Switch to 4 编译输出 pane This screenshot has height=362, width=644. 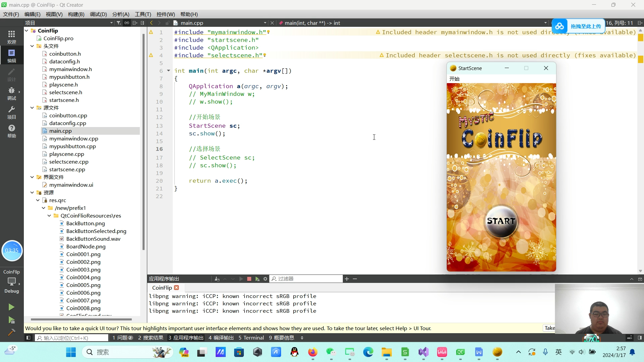pyautogui.click(x=221, y=338)
